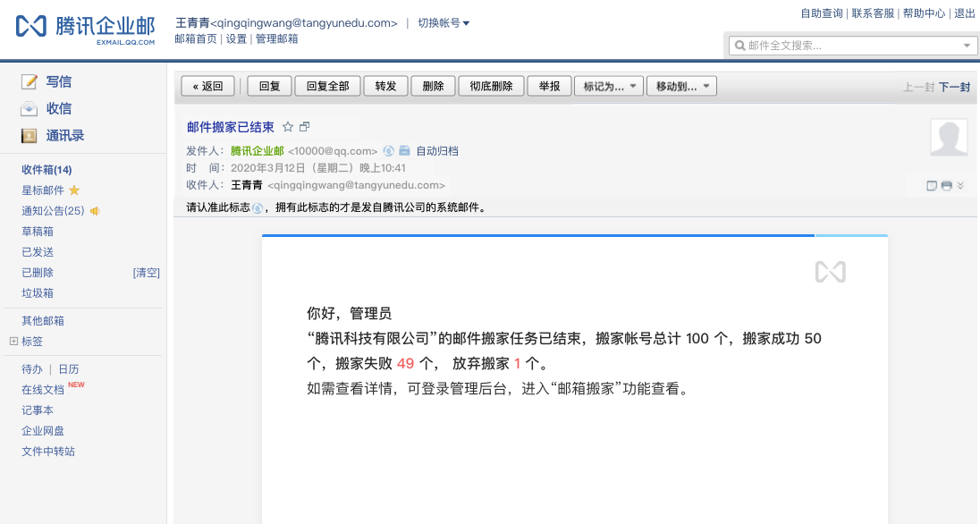This screenshot has width=980, height=524.
Task: Reply using the 回复 button
Action: [x=269, y=87]
